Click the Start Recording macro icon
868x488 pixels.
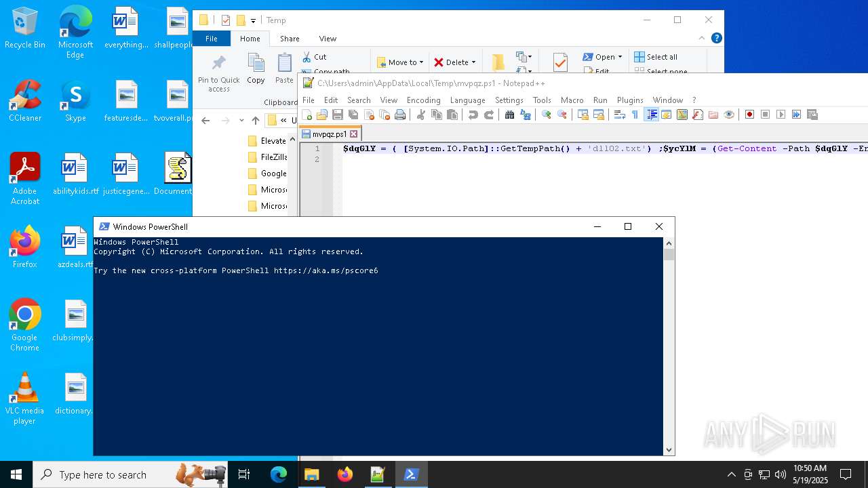pyautogui.click(x=749, y=115)
